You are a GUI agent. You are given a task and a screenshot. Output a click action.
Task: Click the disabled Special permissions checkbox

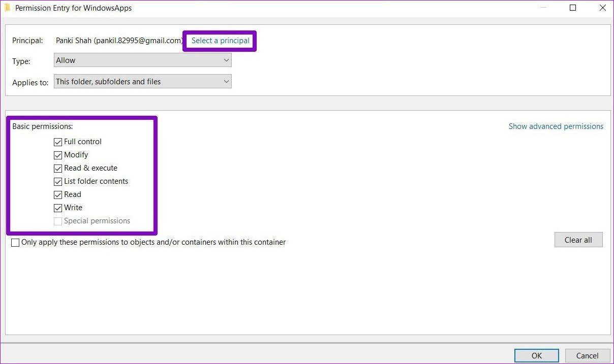tap(58, 221)
